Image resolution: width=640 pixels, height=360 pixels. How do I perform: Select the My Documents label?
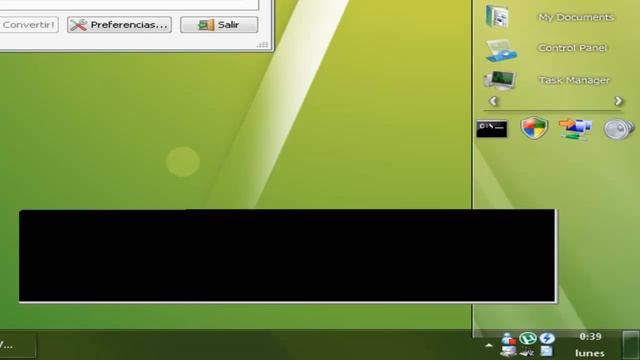(576, 17)
